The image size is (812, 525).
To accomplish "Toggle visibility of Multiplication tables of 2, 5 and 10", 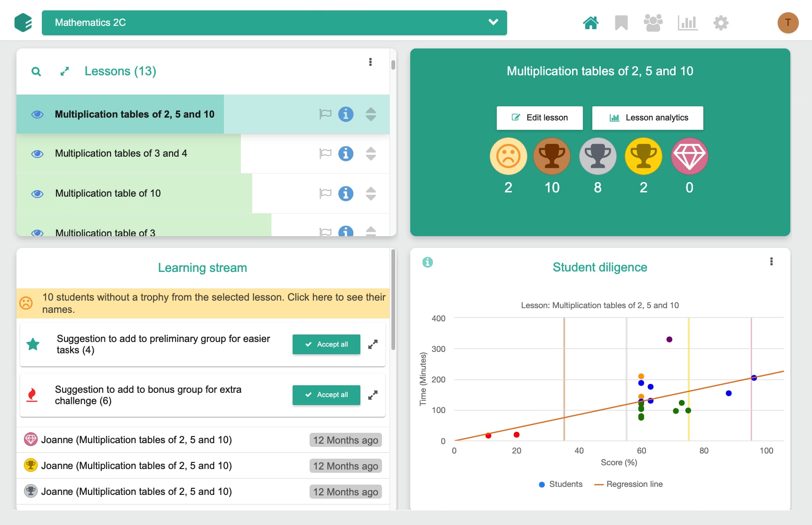I will pos(37,114).
